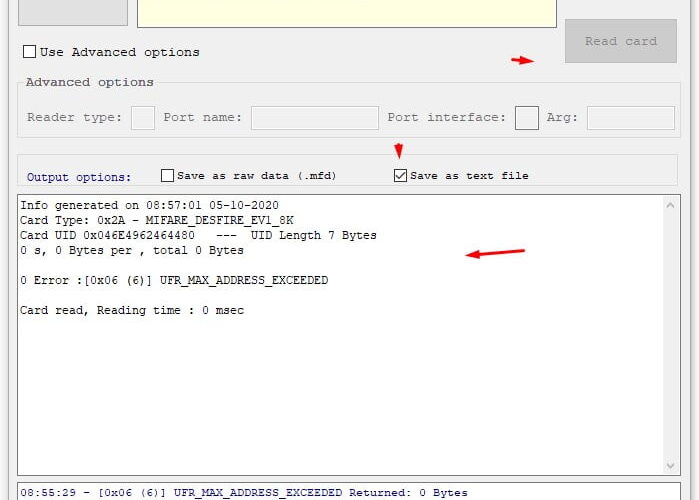Check Save as raw data (.mfd)

point(168,176)
